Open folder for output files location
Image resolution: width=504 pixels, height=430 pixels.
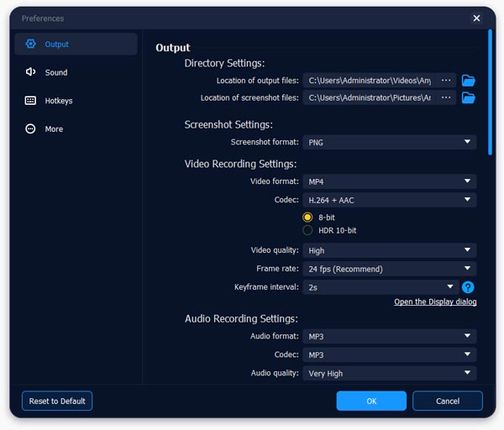coord(469,81)
